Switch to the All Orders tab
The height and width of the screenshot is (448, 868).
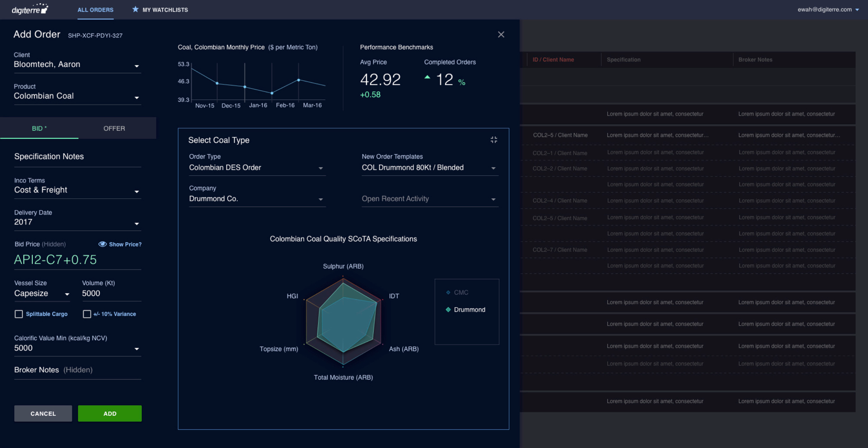pyautogui.click(x=95, y=10)
